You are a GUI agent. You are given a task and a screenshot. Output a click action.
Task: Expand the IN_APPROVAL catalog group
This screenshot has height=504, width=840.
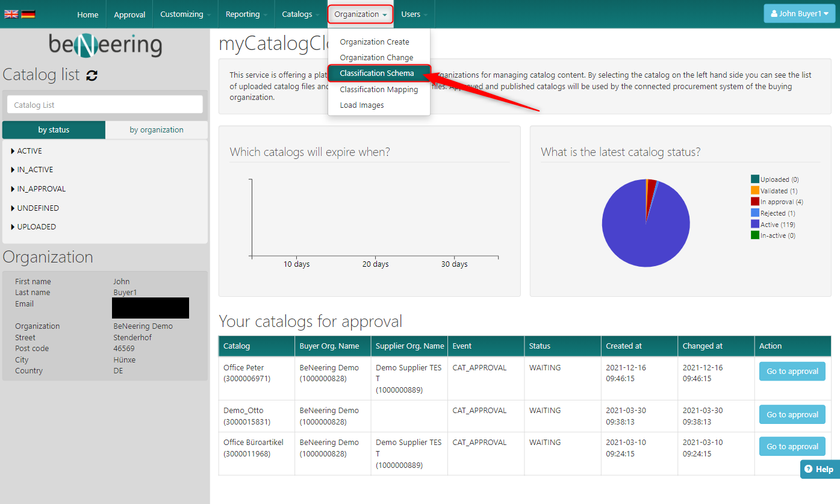40,189
